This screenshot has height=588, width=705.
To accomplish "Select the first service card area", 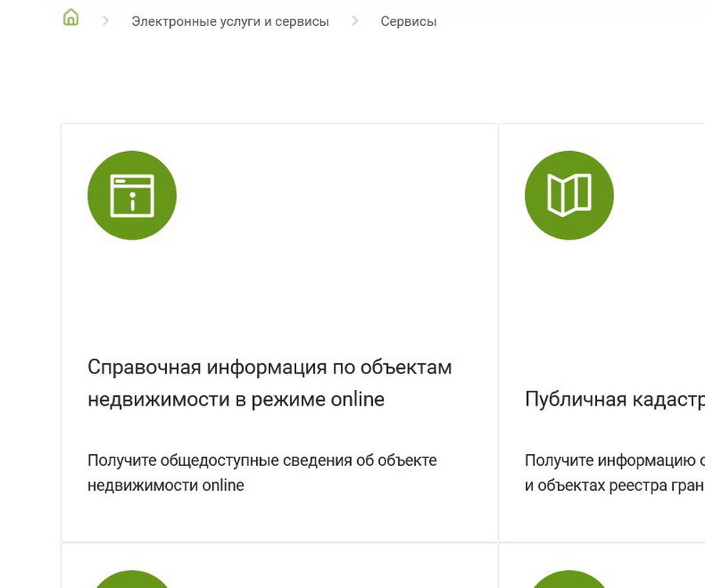I will 280,333.
